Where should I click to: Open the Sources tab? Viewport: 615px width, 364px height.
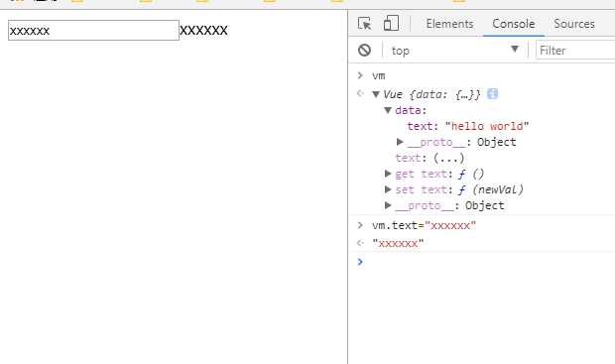pyautogui.click(x=574, y=24)
